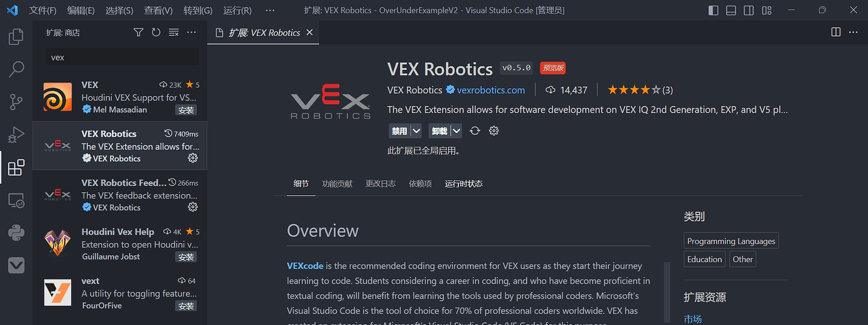Open the extensions view more actions menu
The width and height of the screenshot is (868, 325).
(x=191, y=32)
